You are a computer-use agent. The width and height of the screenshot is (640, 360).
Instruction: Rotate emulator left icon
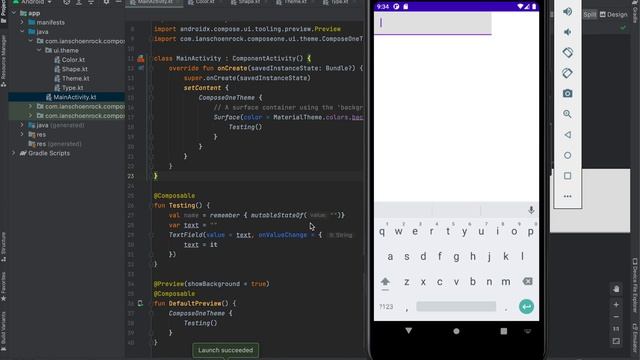(567, 53)
